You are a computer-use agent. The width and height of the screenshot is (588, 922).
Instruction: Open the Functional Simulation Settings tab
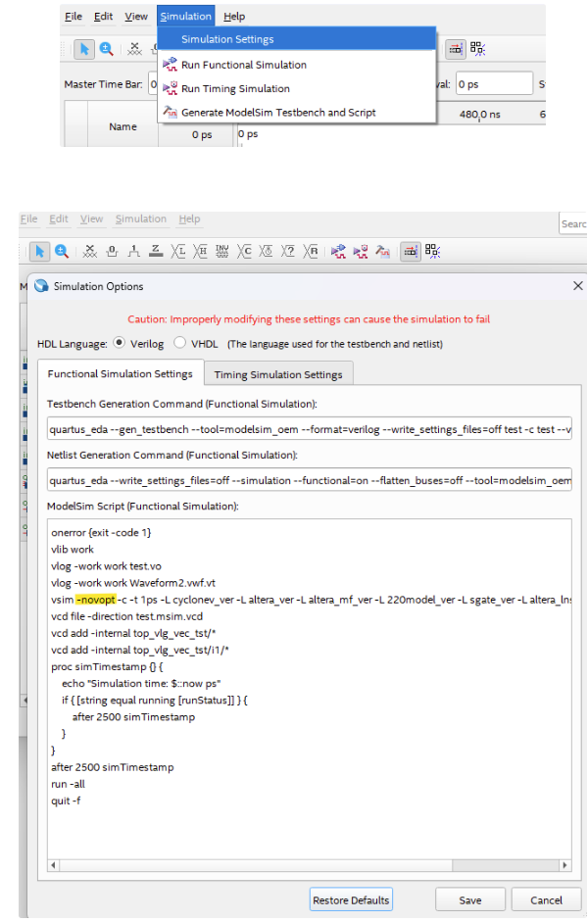[x=120, y=374]
